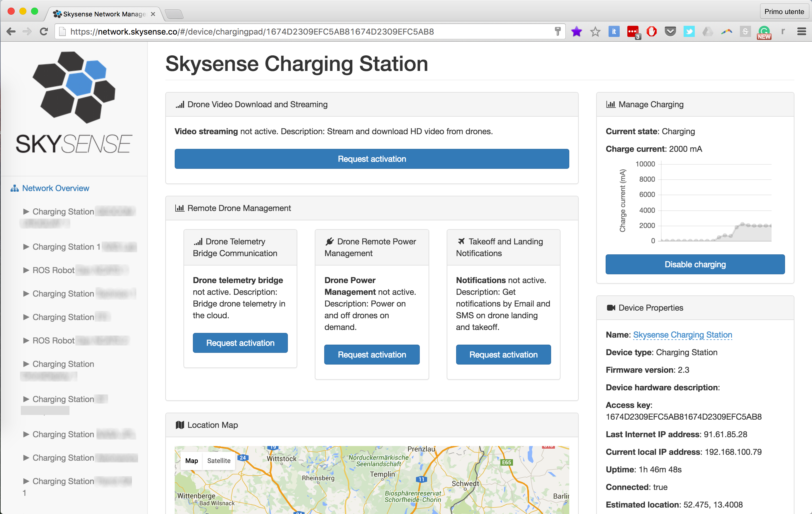Image resolution: width=812 pixels, height=514 pixels.
Task: Click the Drone Video signal bars icon
Action: tap(180, 105)
